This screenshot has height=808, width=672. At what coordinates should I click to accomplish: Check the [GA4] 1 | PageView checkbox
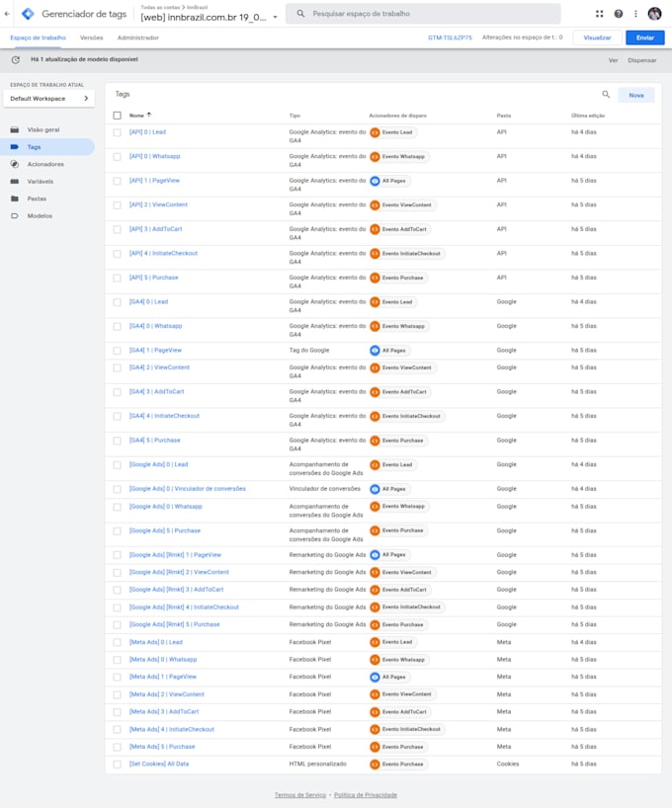coord(117,351)
